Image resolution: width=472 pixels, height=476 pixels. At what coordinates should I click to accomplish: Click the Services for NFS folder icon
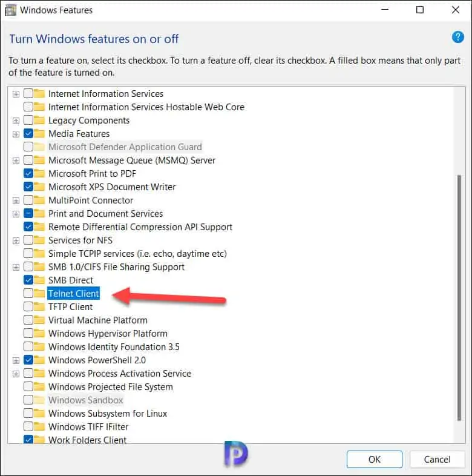[x=39, y=240]
